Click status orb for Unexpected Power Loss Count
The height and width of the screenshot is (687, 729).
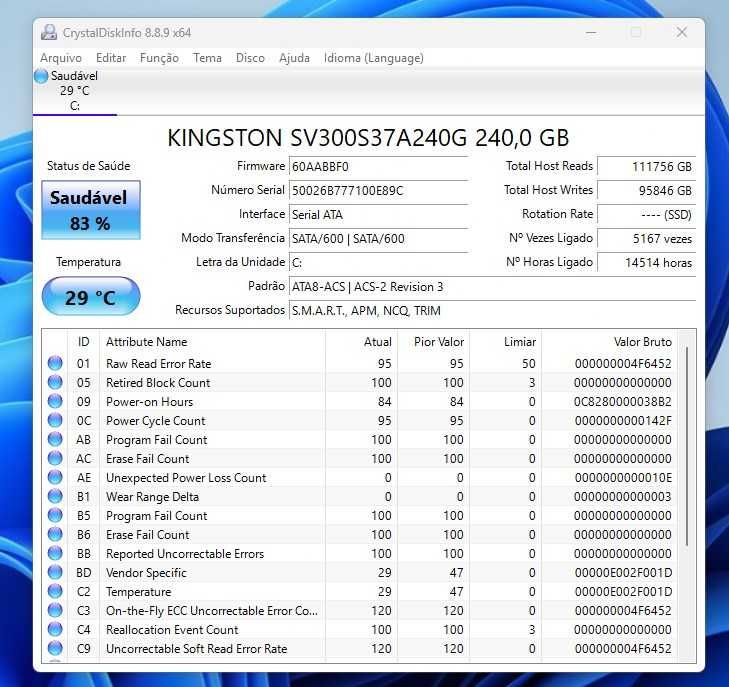tap(55, 477)
